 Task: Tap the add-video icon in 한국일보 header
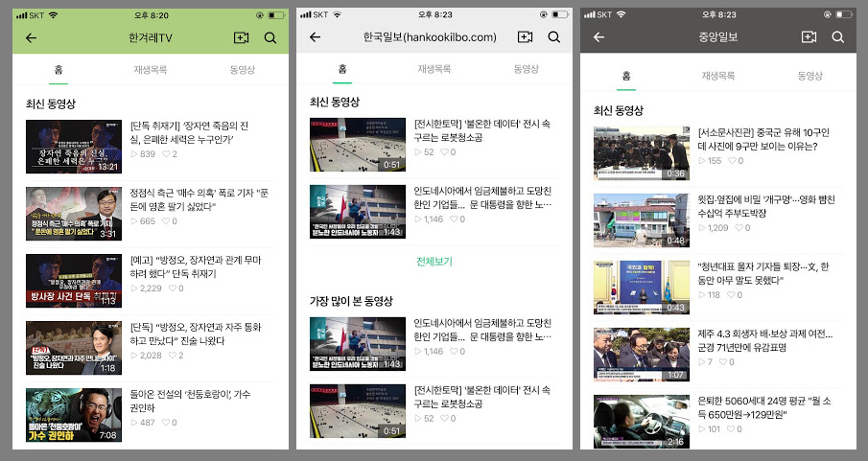click(x=525, y=37)
